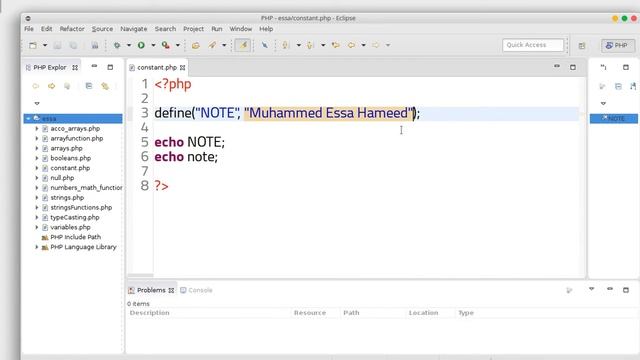Open Problems view menu triangle
The height and width of the screenshot is (360, 640).
tap(591, 289)
